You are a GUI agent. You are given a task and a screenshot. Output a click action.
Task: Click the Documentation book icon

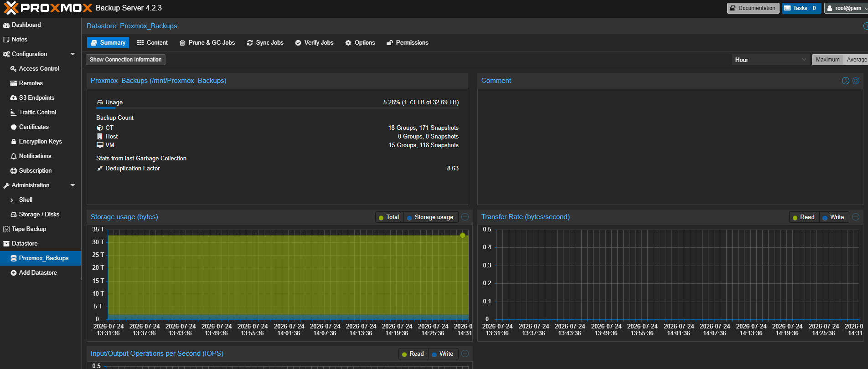732,8
